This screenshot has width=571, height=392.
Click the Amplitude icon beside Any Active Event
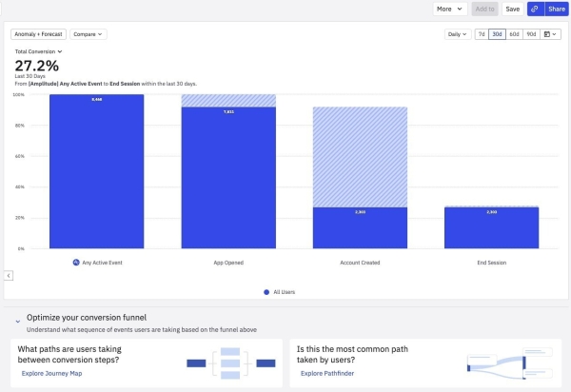(x=76, y=262)
